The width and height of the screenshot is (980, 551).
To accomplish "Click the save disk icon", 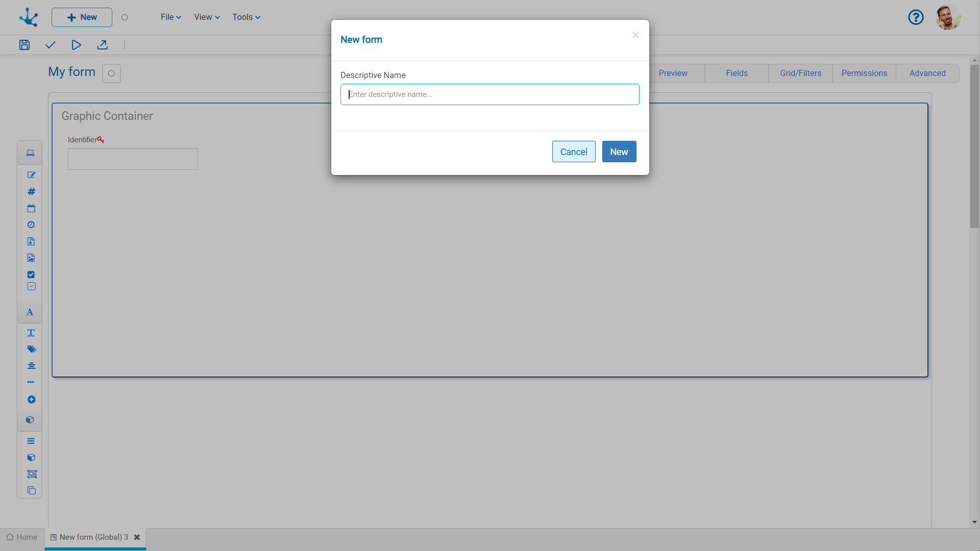I will click(24, 45).
